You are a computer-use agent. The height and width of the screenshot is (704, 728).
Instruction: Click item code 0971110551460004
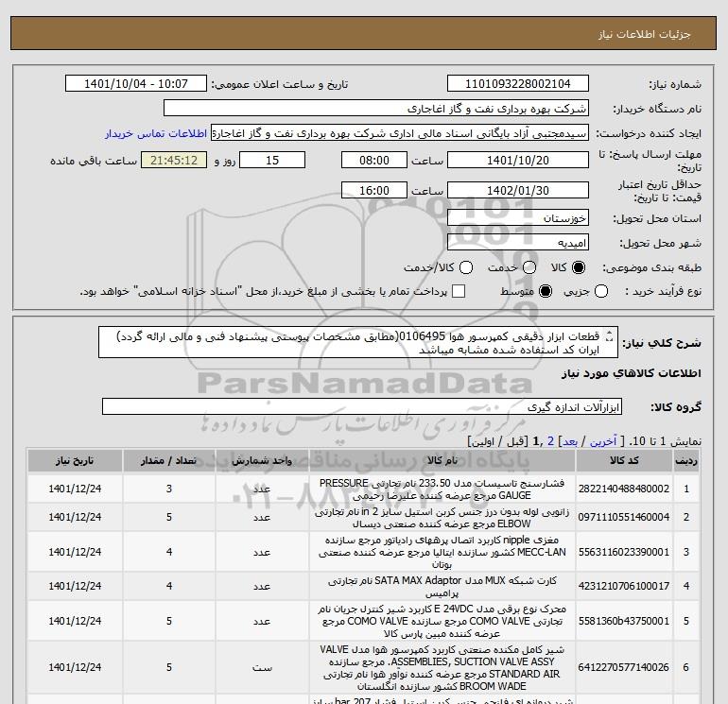(624, 517)
